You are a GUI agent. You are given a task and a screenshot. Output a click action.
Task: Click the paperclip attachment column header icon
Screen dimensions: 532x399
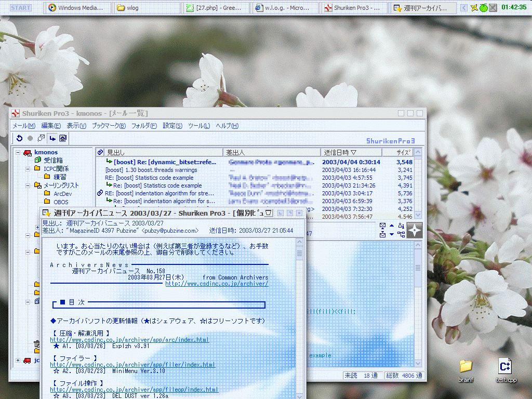tap(100, 152)
